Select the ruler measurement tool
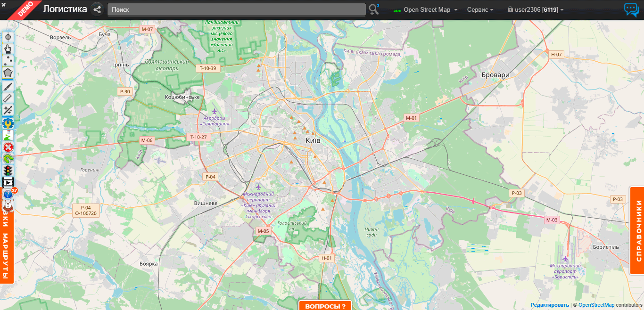Screen dimensions: 644x310 pyautogui.click(x=8, y=98)
